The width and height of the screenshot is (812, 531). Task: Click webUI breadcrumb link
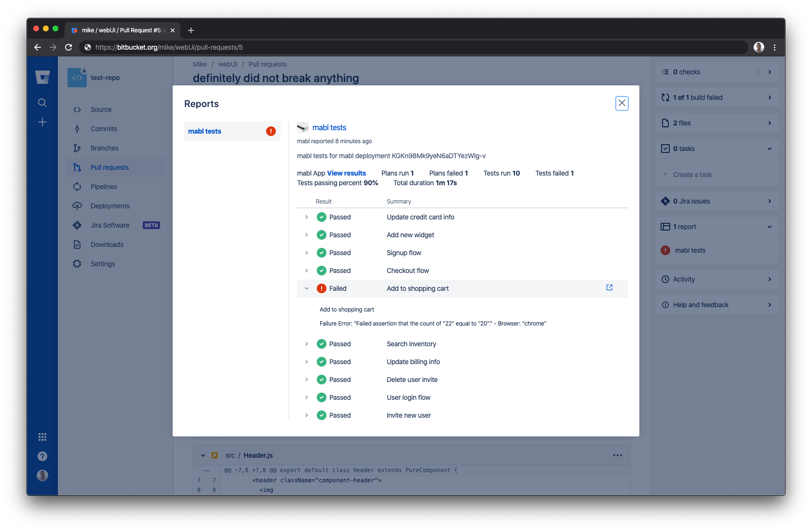(x=228, y=64)
